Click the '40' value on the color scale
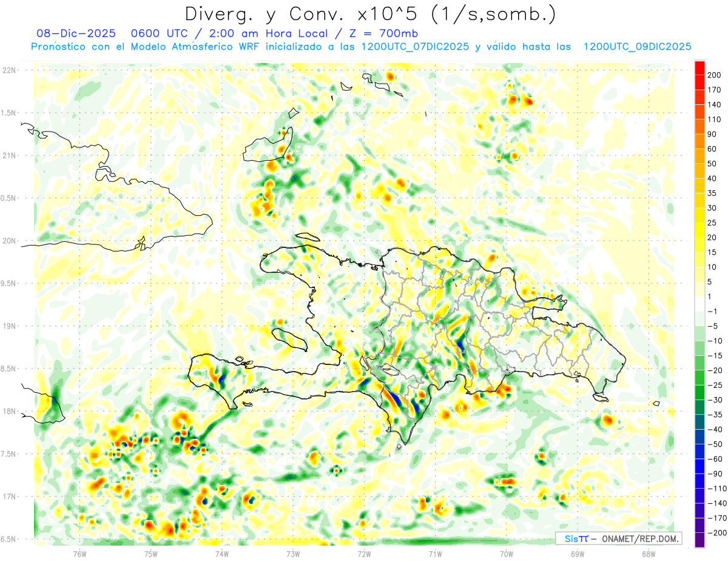 (712, 179)
